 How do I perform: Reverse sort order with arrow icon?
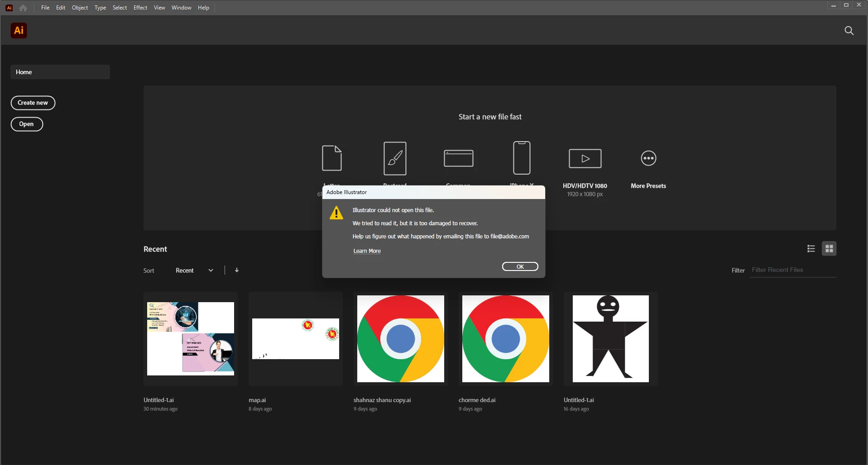click(237, 270)
